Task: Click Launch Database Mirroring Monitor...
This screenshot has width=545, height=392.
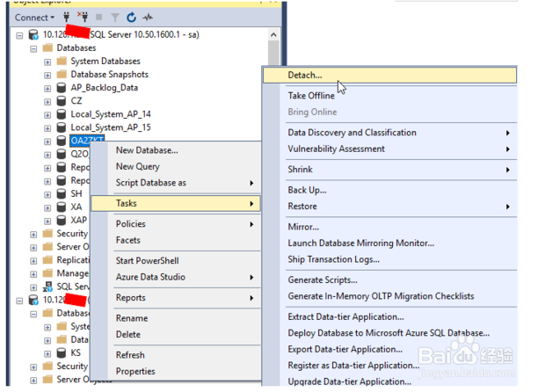Action: pyautogui.click(x=389, y=243)
